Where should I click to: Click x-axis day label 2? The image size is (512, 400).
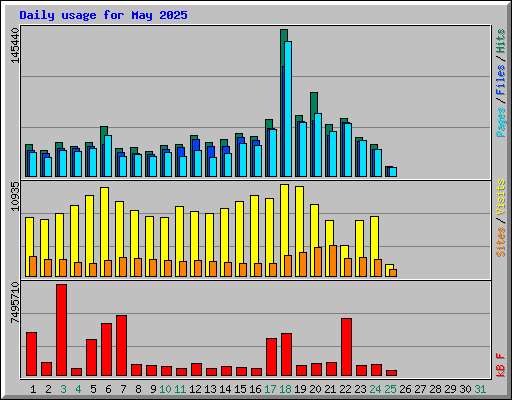48,389
